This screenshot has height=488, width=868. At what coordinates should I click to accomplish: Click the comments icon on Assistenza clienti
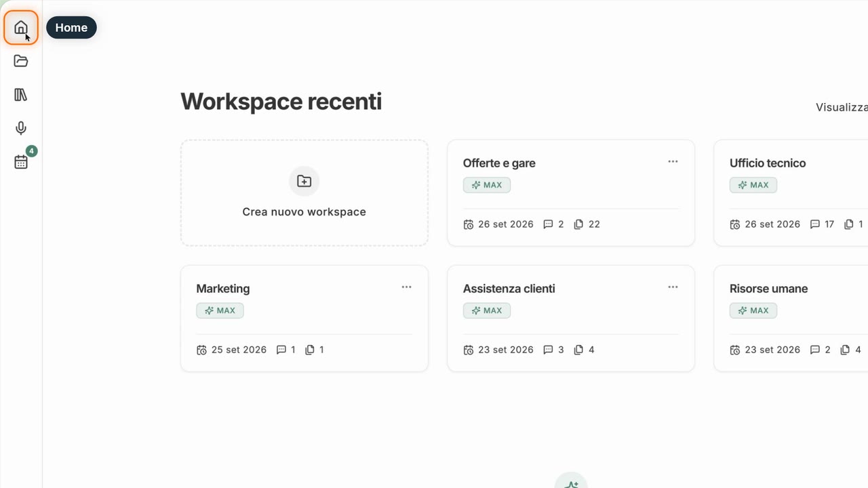[x=549, y=350]
